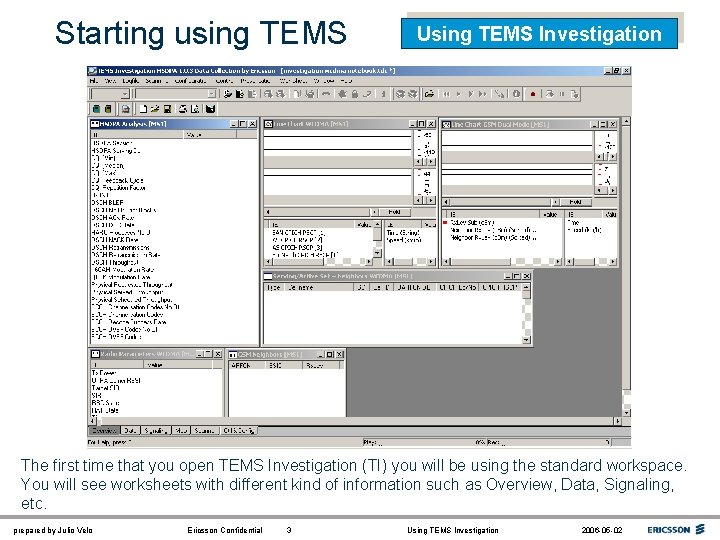Click scroll-down arrow in Serving/Active Set window
The height and width of the screenshot is (540, 720).
coord(526,340)
